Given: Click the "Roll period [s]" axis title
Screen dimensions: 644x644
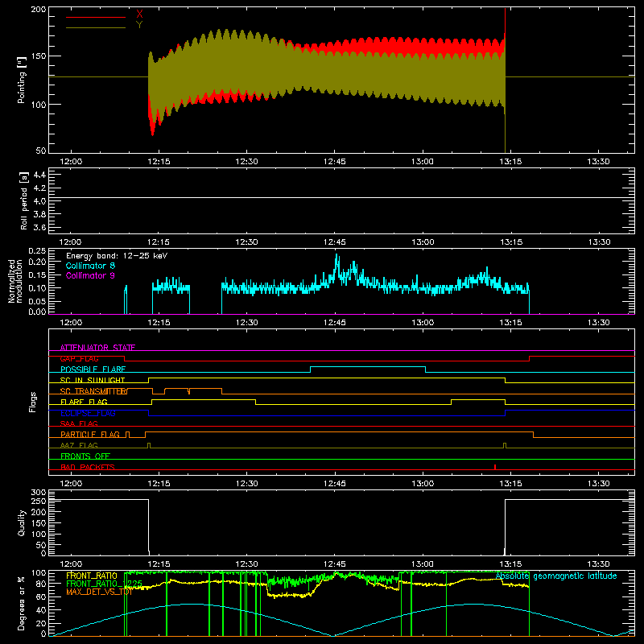Looking at the screenshot, I should [24, 200].
